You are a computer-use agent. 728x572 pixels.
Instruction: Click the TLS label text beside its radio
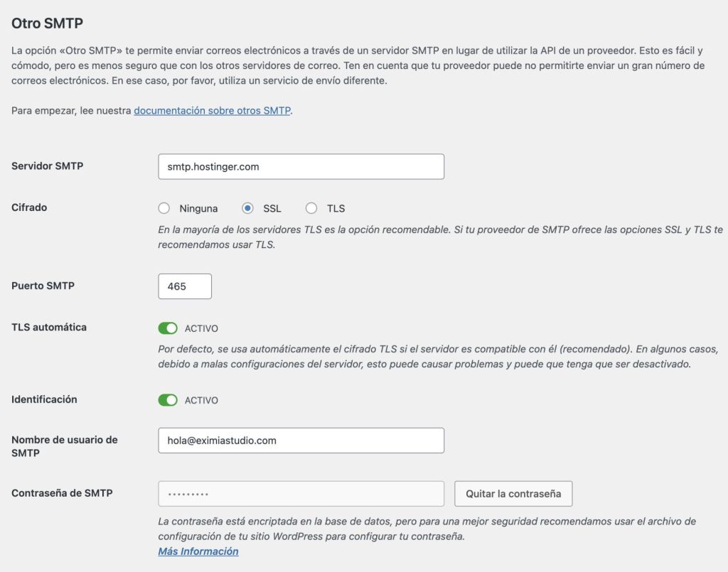coord(336,209)
